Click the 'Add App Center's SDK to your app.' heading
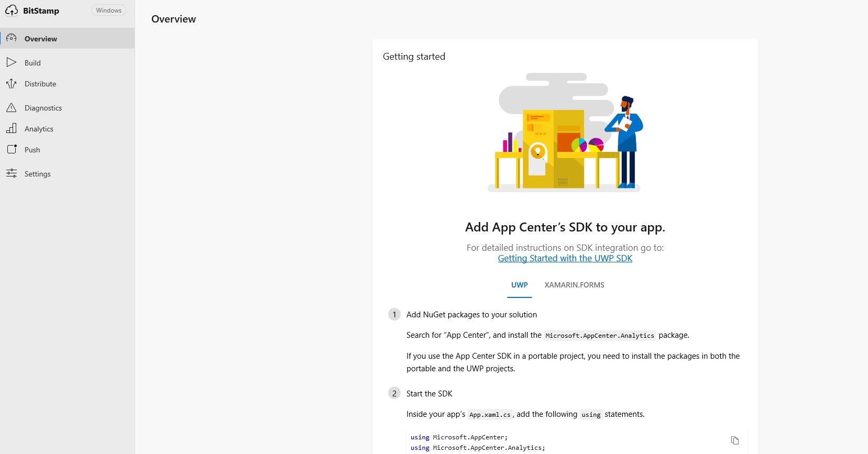This screenshot has width=868, height=454. 565,227
